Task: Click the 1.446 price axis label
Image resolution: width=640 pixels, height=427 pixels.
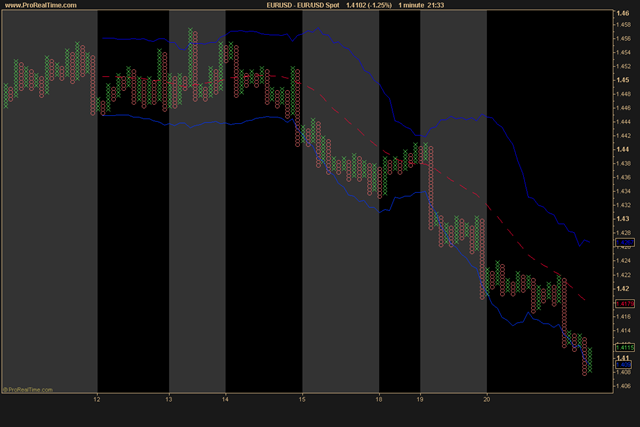Action: [624, 108]
